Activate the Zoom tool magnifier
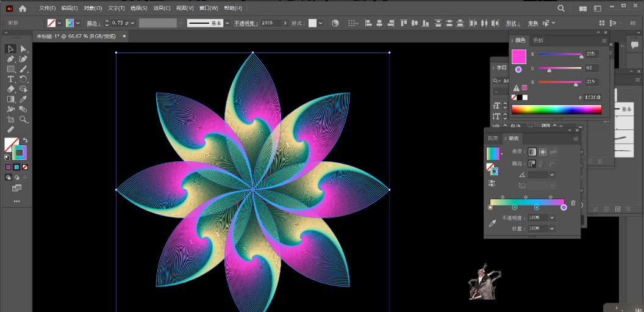Screen dimensions: 644x312 [23, 120]
